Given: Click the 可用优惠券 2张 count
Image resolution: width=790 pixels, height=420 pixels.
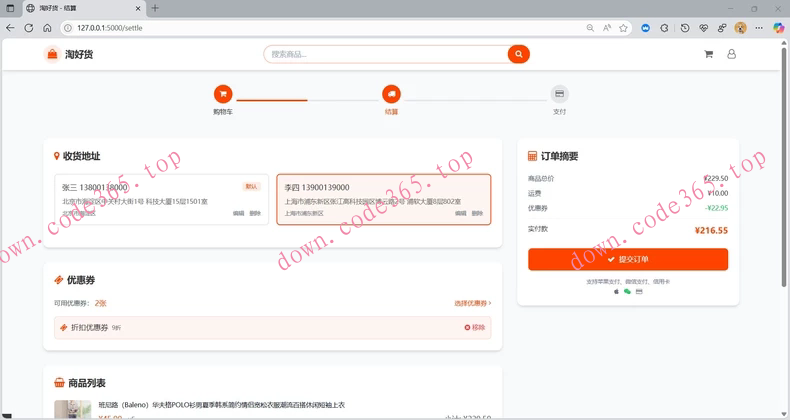Looking at the screenshot, I should tap(100, 303).
